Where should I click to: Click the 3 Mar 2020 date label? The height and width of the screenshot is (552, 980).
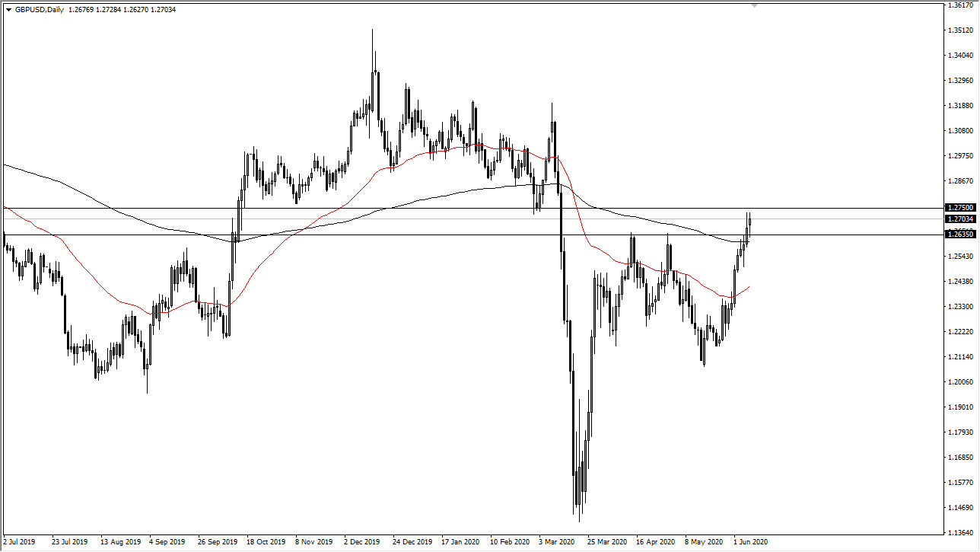point(556,542)
